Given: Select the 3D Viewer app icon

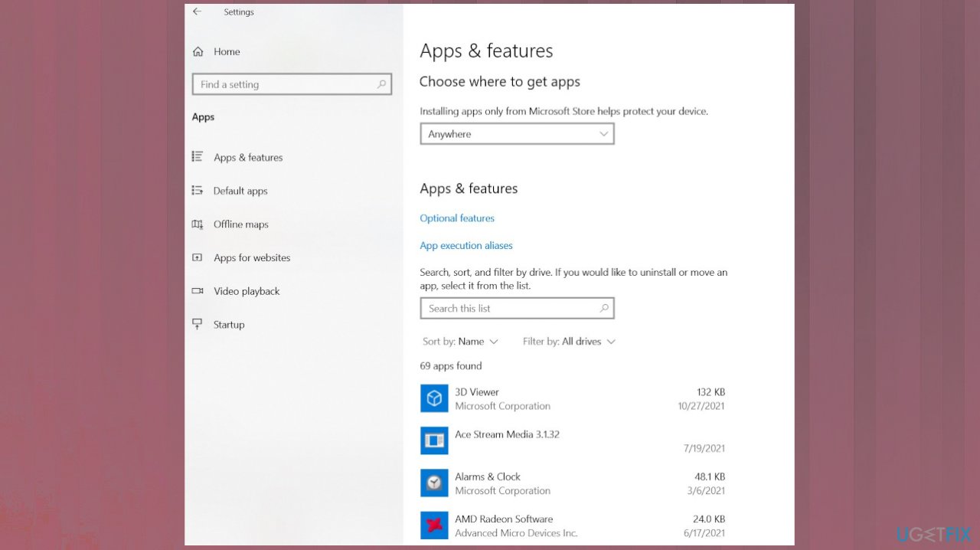Looking at the screenshot, I should pos(434,398).
